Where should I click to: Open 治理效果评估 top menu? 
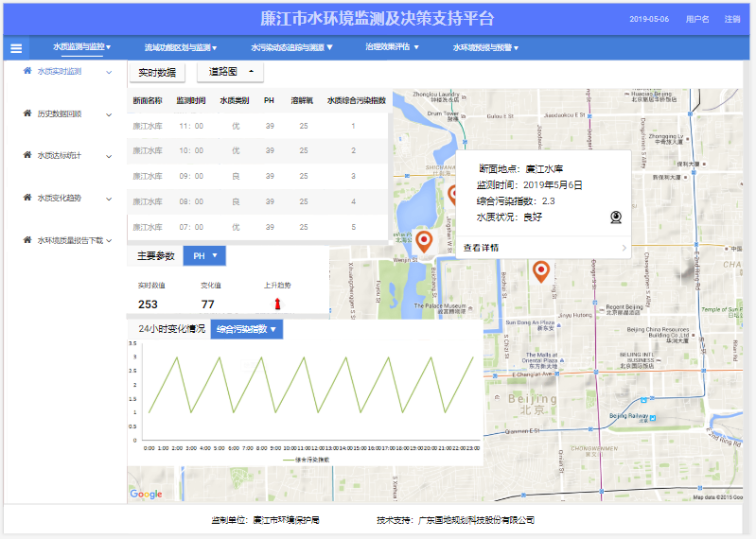coord(392,46)
